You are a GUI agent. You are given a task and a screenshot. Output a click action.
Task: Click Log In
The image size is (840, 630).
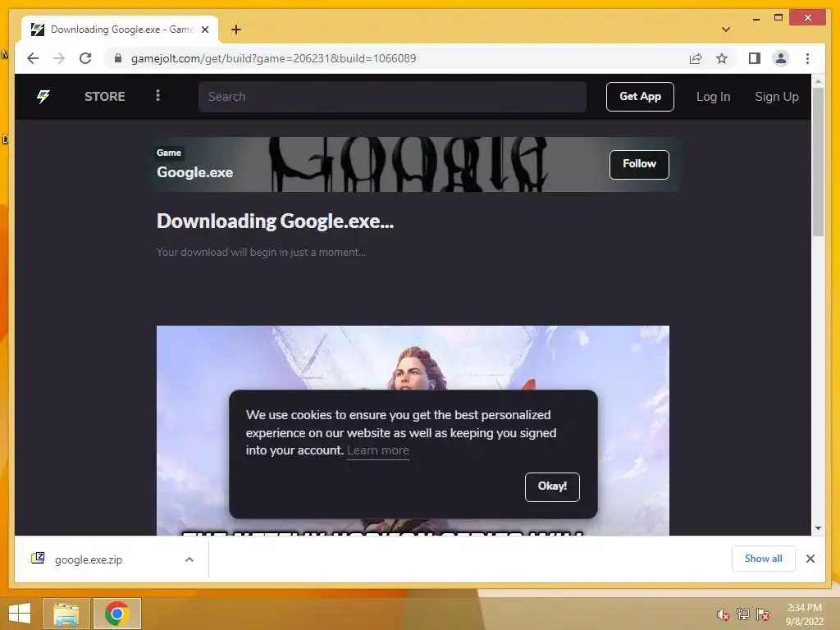point(713,97)
